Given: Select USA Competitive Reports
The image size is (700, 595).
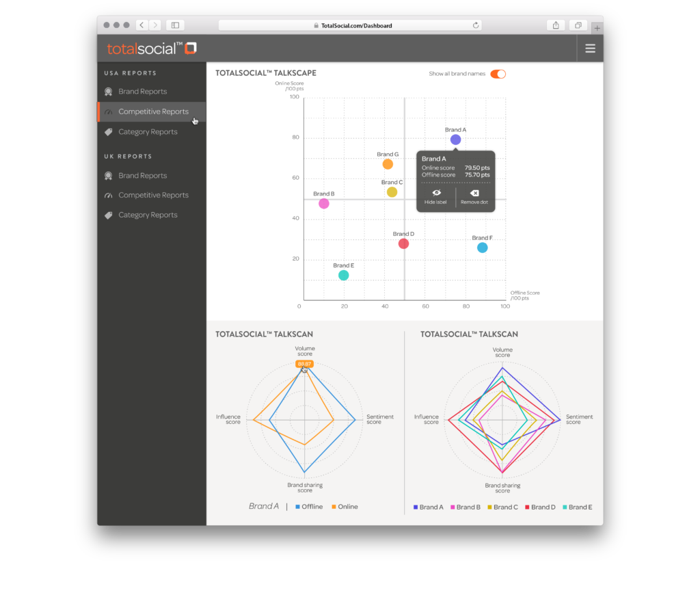Looking at the screenshot, I should pos(151,111).
